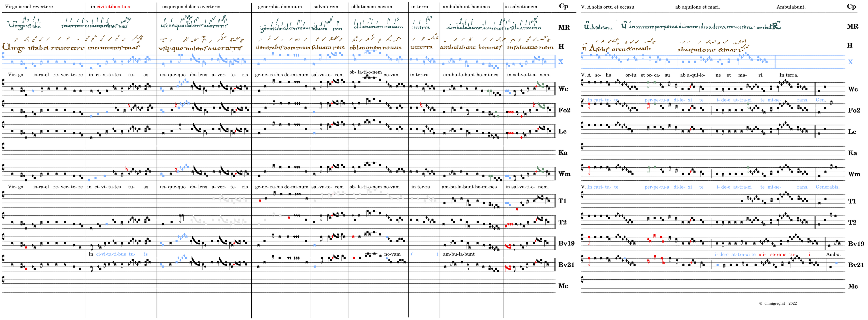Select the 'usquequo dolens averteris' column header
868x320 pixels.
click(x=191, y=6)
